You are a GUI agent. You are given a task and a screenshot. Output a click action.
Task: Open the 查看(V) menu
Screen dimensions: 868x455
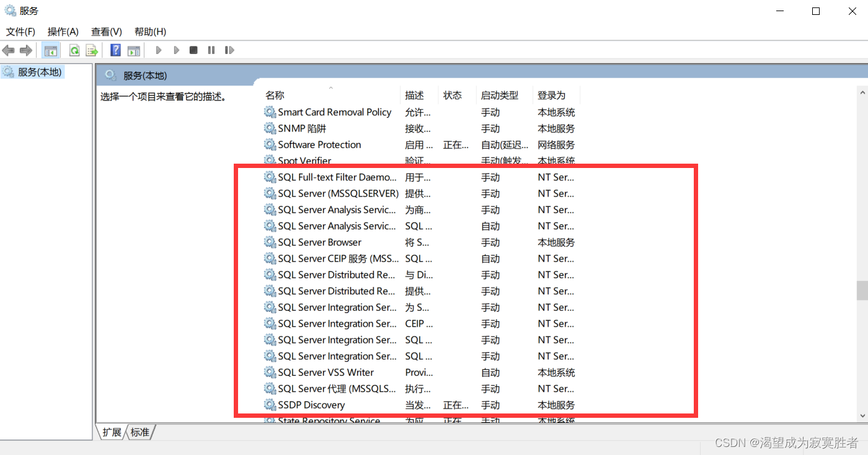(x=107, y=32)
